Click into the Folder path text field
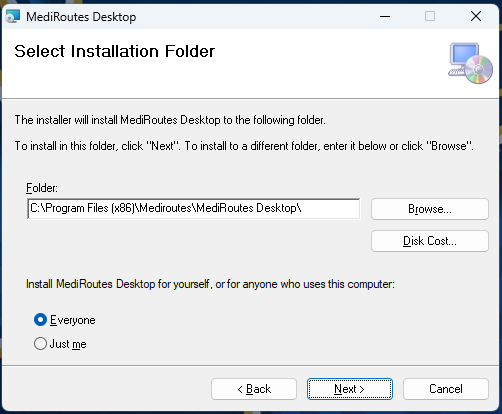This screenshot has height=414, width=502. click(x=193, y=209)
